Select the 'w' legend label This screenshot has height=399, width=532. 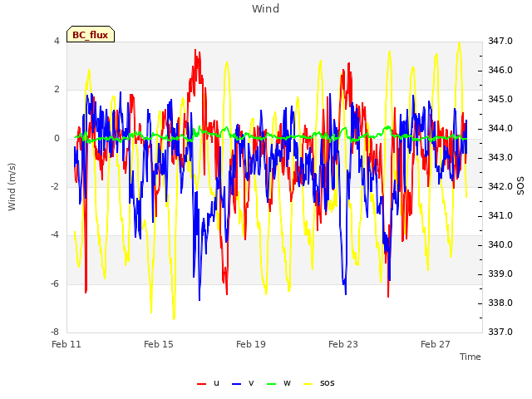[287, 383]
